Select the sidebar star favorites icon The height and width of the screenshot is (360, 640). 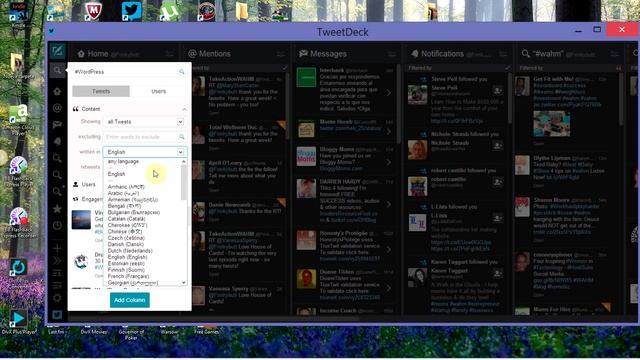tap(57, 209)
